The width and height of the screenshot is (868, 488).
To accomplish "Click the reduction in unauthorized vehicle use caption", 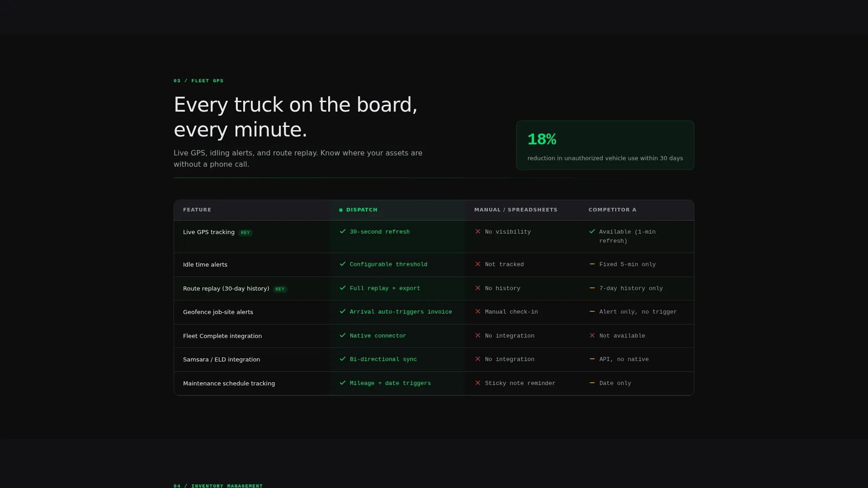I will 605,158.
